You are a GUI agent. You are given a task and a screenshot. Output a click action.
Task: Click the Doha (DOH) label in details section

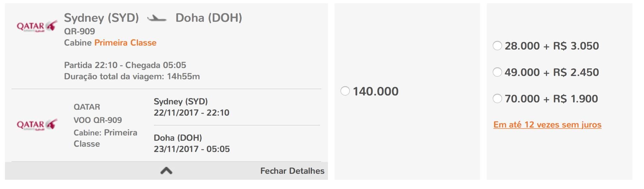point(178,138)
